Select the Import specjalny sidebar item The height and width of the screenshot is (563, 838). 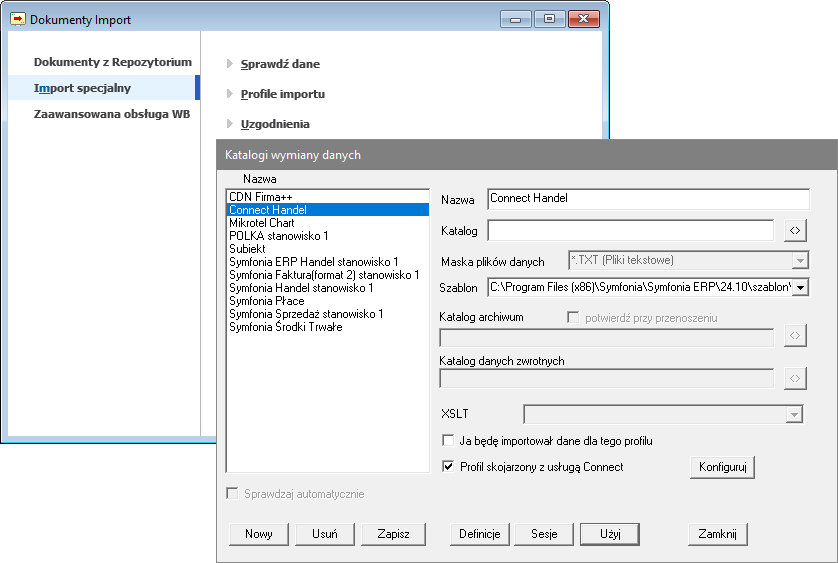coord(82,88)
